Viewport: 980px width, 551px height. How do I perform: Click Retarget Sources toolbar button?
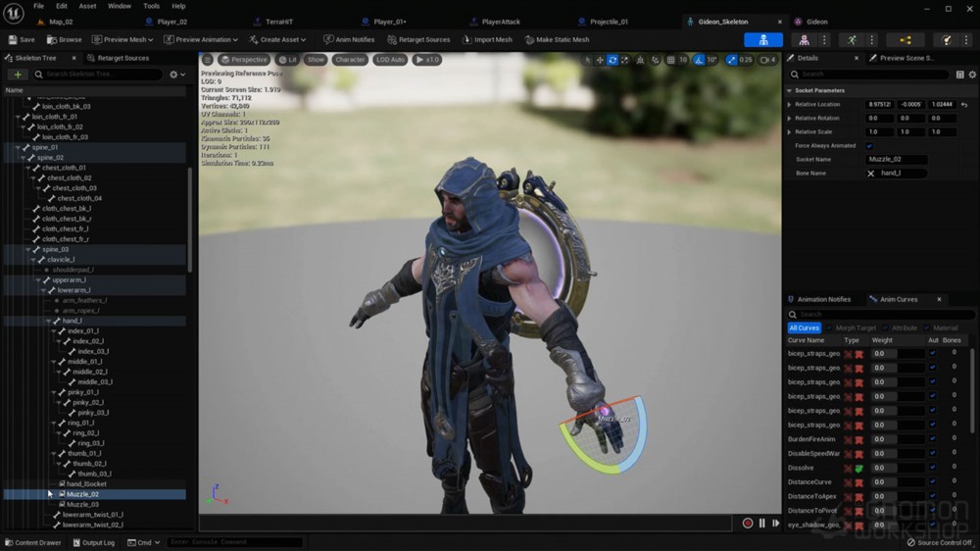(x=418, y=39)
